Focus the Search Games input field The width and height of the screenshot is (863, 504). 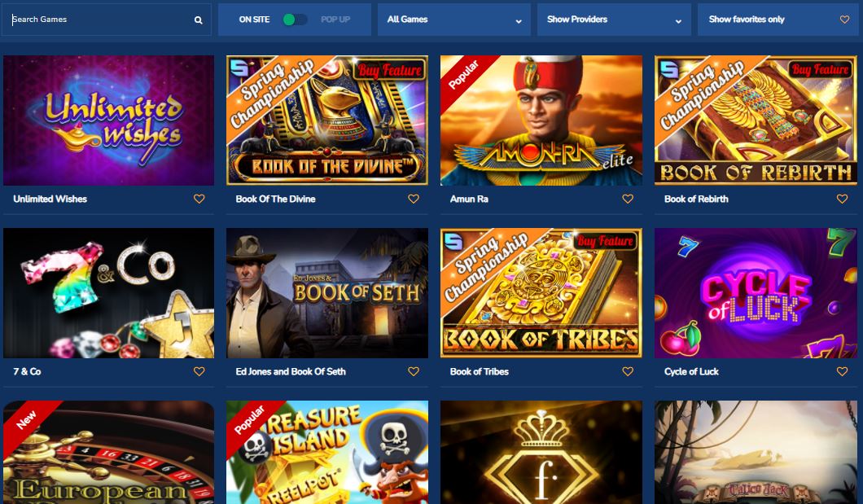[x=102, y=20]
